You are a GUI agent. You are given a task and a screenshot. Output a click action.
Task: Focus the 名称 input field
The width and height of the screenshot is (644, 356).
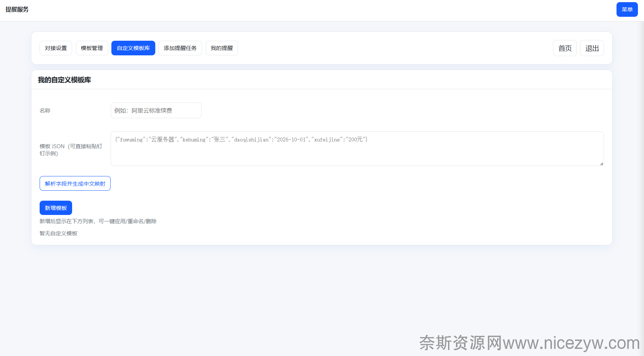156,110
